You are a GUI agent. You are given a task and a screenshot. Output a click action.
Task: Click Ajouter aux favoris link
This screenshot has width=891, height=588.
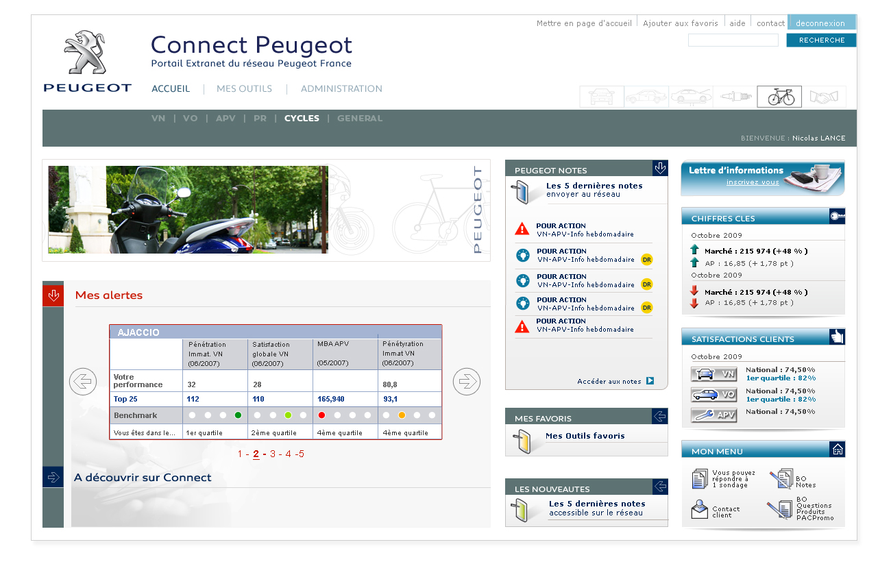tap(681, 23)
